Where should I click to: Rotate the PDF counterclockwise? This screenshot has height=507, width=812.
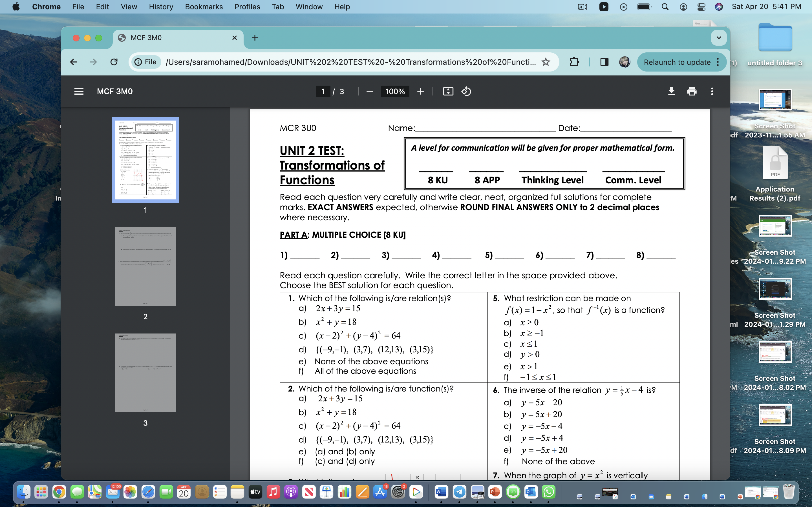pos(466,91)
